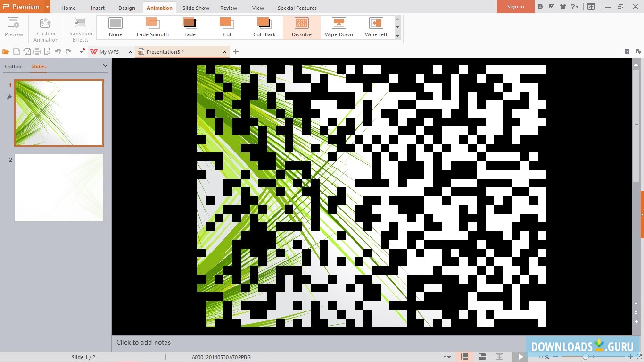The width and height of the screenshot is (644, 362).
Task: Click the ribbon collapse upward-arrow icon
Action: pos(591,7)
